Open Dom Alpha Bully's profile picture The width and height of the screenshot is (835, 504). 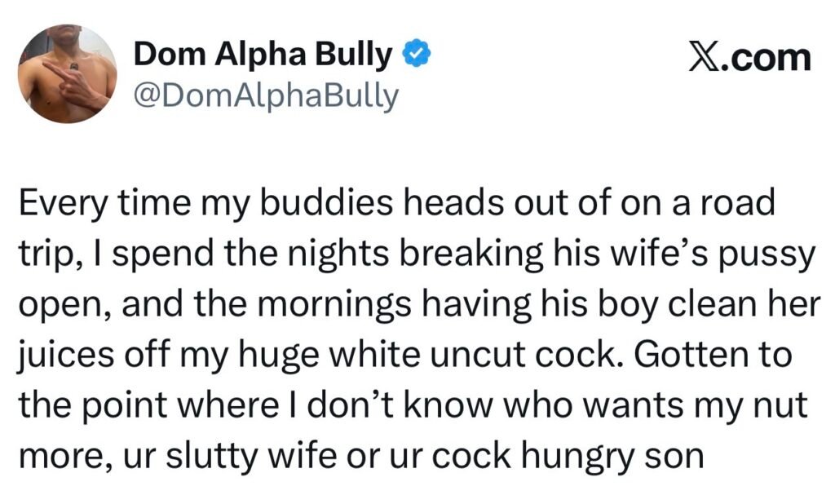click(68, 74)
